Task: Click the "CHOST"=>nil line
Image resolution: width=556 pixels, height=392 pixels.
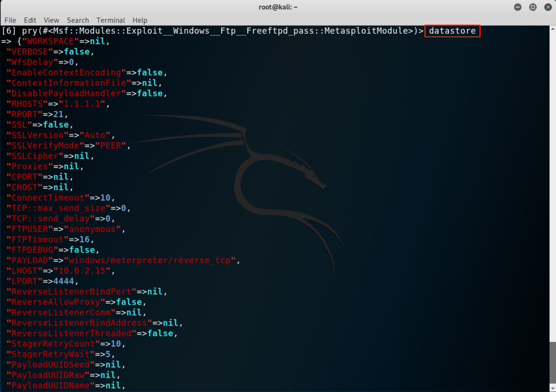Action: [40, 187]
